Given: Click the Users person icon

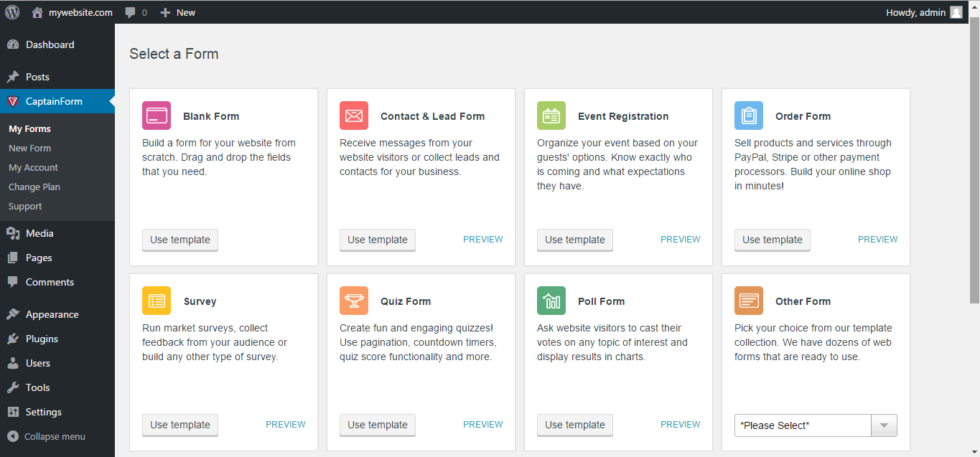Looking at the screenshot, I should 13,363.
